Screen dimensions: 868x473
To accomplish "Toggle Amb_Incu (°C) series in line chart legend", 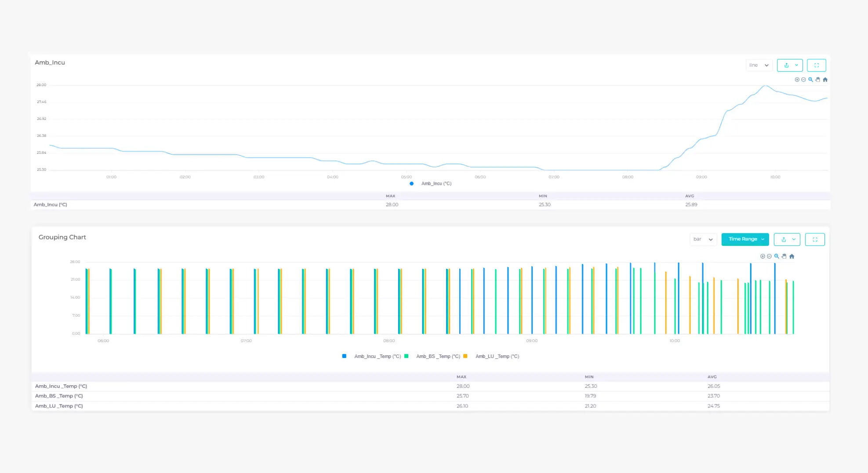I will click(x=431, y=184).
